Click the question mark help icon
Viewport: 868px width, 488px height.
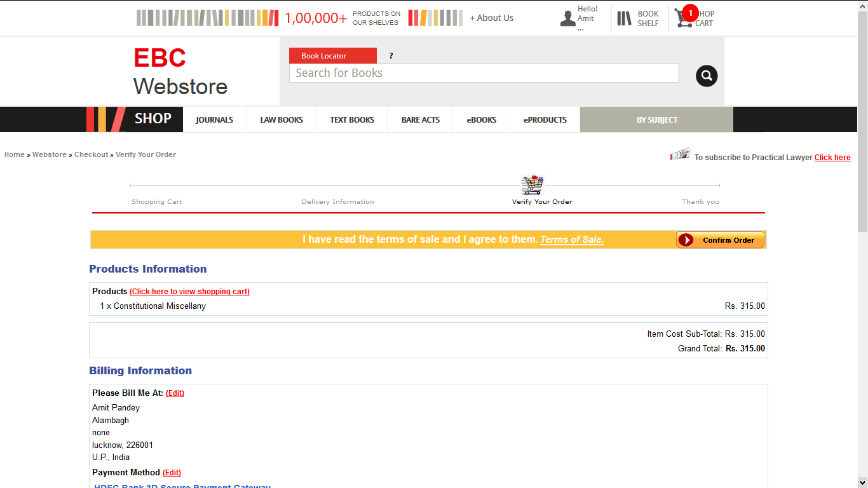tap(391, 56)
